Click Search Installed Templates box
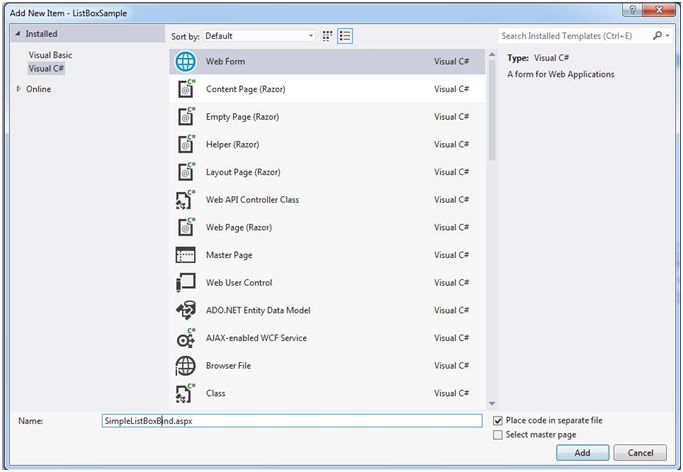 click(x=574, y=36)
